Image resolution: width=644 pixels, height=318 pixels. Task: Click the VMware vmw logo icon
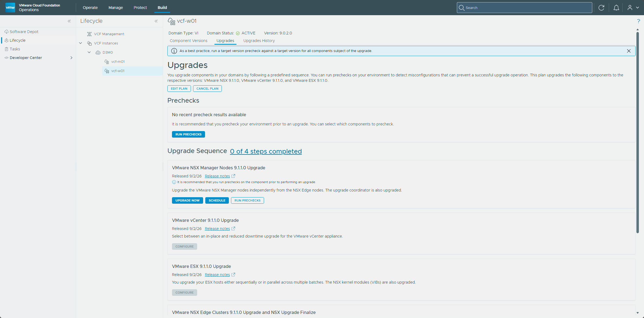point(10,8)
